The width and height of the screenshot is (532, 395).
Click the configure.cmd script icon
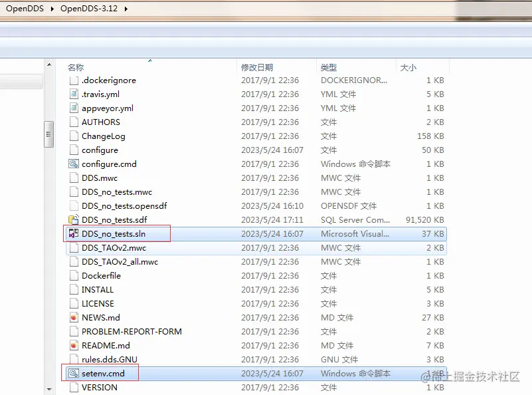point(73,164)
